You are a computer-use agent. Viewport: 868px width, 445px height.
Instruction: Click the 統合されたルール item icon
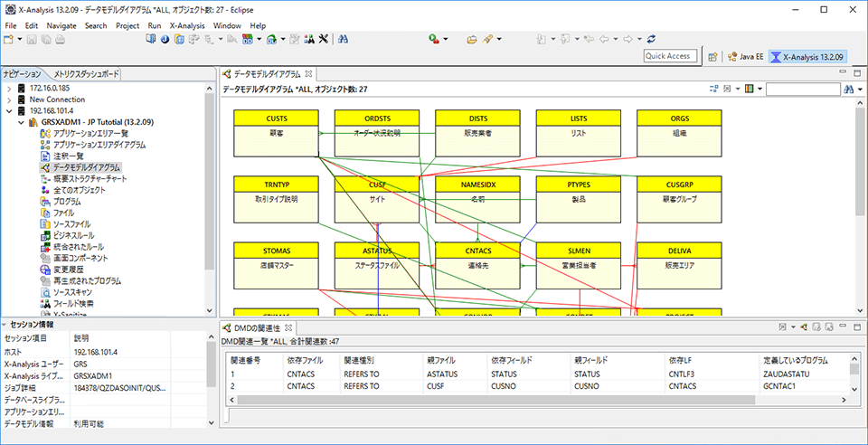click(x=45, y=247)
